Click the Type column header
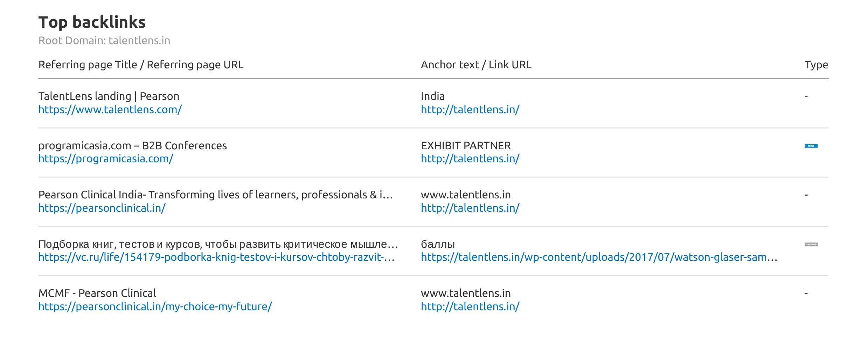This screenshot has height=347, width=868. (816, 65)
